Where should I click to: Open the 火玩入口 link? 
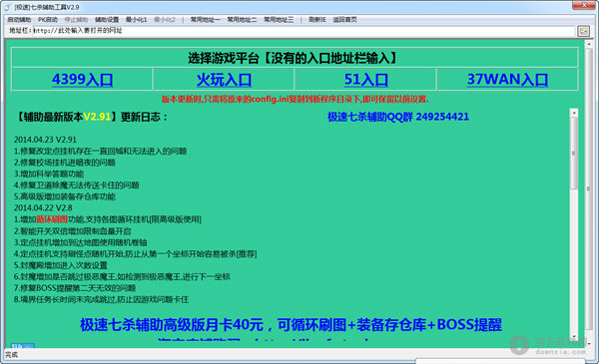pyautogui.click(x=224, y=80)
